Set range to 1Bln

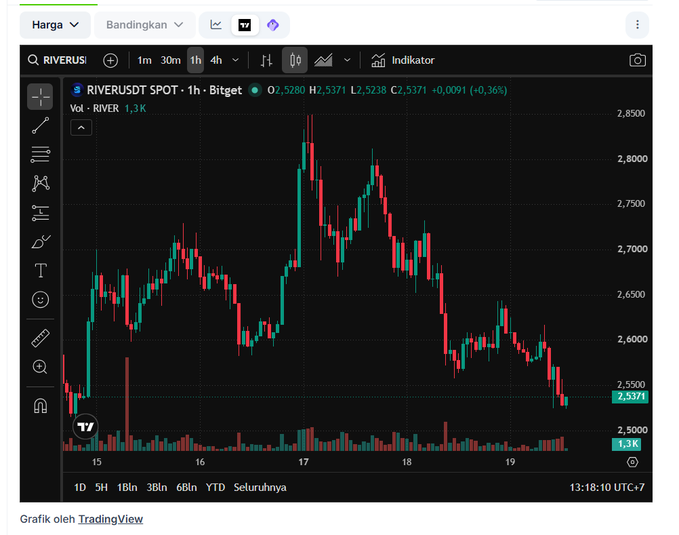127,487
